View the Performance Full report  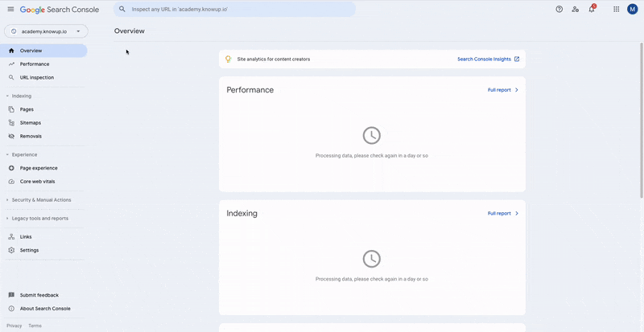point(502,90)
